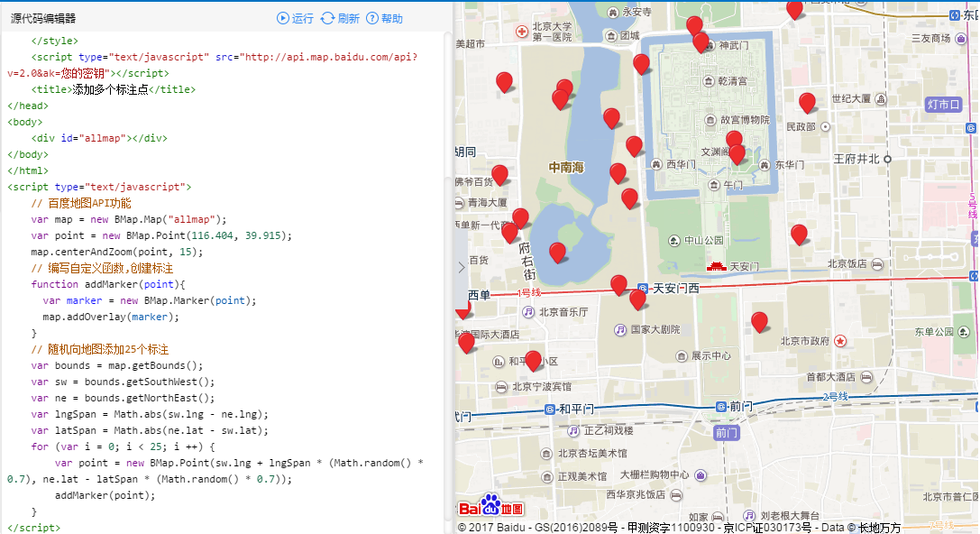Click the 故宫博物院 museum icon
Image resolution: width=980 pixels, height=534 pixels.
click(x=710, y=119)
